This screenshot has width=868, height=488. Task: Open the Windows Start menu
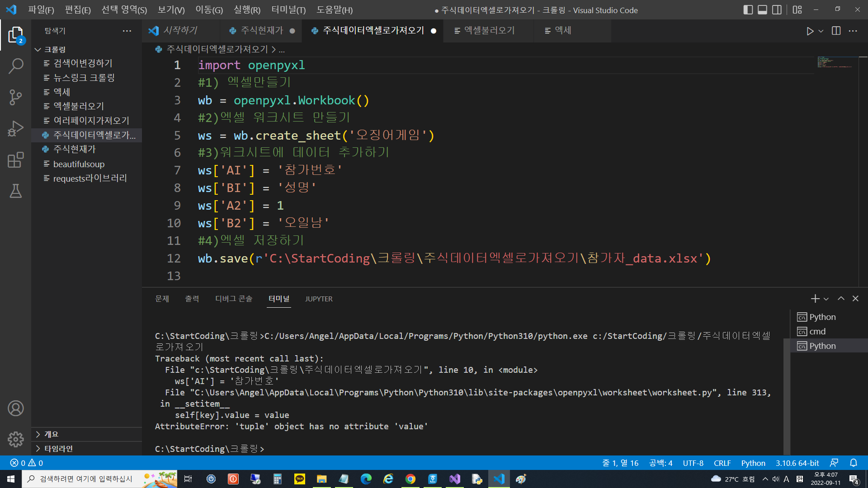coord(11,479)
